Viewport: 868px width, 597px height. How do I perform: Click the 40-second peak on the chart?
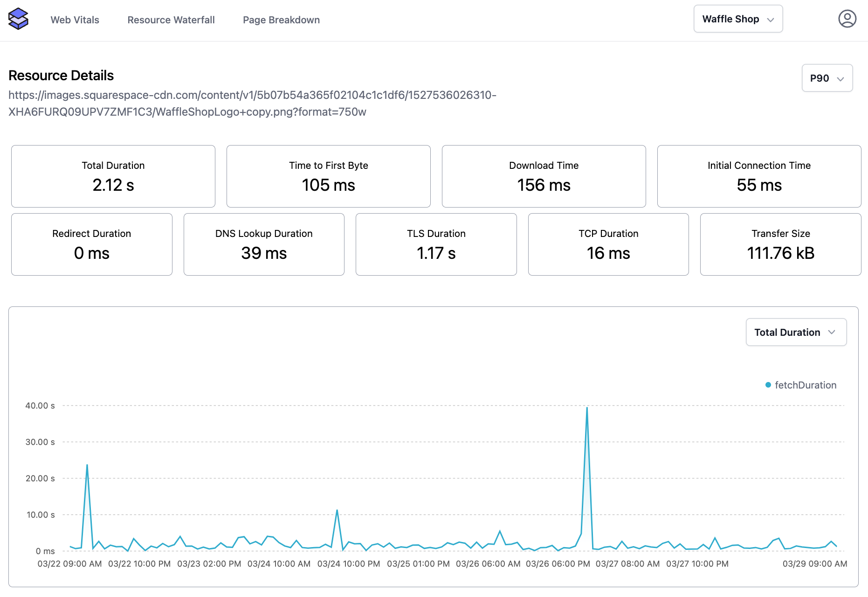tap(587, 409)
